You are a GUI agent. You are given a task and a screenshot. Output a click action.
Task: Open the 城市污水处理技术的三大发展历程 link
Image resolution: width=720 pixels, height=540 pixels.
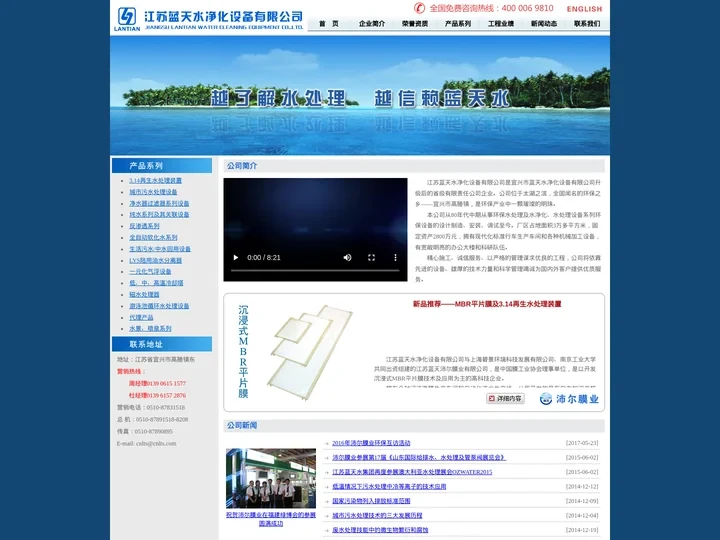point(377,516)
